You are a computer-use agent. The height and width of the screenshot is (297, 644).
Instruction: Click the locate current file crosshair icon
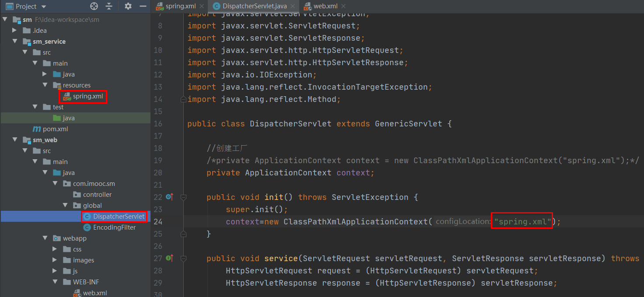(94, 6)
